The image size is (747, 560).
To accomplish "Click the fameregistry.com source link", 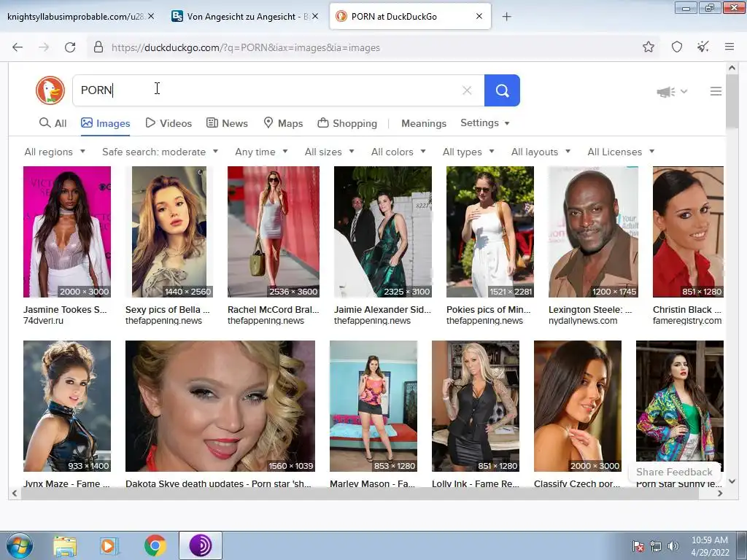I will pyautogui.click(x=687, y=321).
